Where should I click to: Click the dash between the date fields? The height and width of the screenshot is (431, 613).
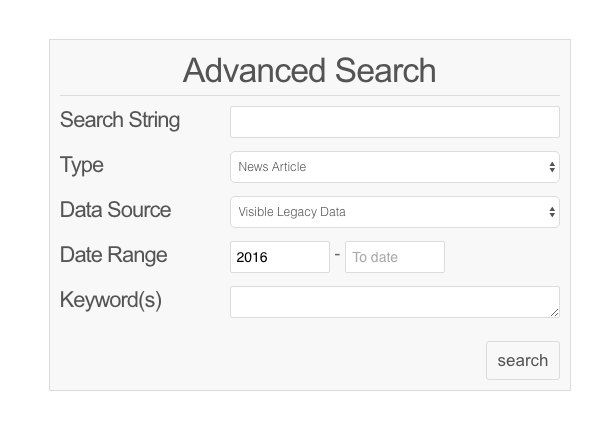click(x=337, y=255)
